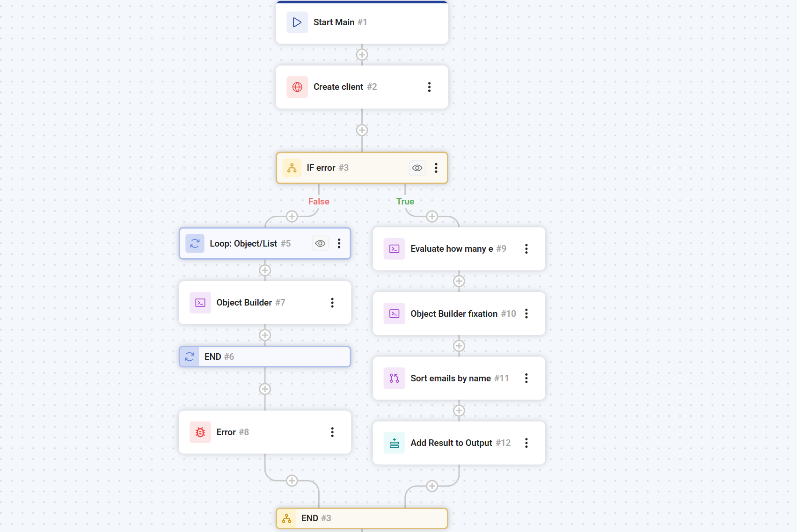Select the Start Main play icon
The width and height of the screenshot is (797, 532).
pos(297,22)
